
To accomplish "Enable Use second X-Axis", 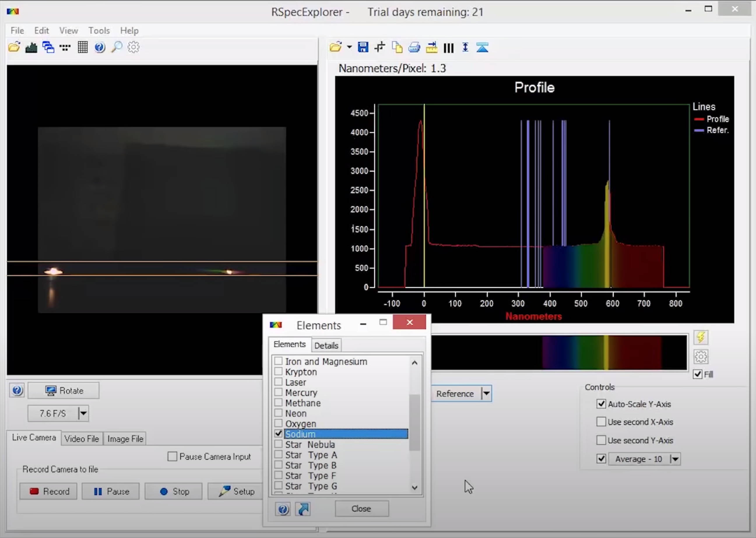I will pos(601,421).
